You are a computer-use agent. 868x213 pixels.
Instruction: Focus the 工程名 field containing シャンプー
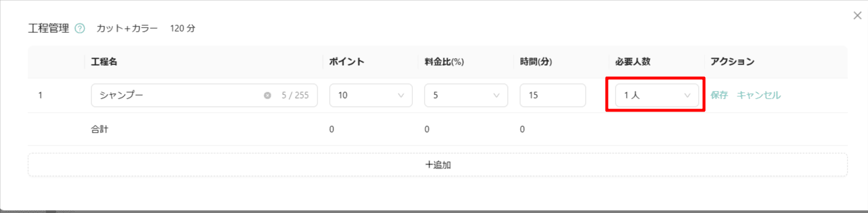click(x=204, y=95)
